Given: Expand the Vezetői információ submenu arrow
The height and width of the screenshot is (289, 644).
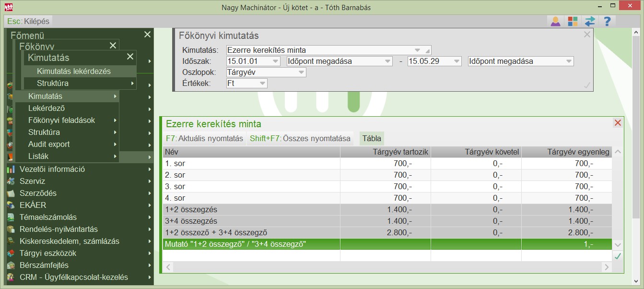Looking at the screenshot, I should point(150,169).
